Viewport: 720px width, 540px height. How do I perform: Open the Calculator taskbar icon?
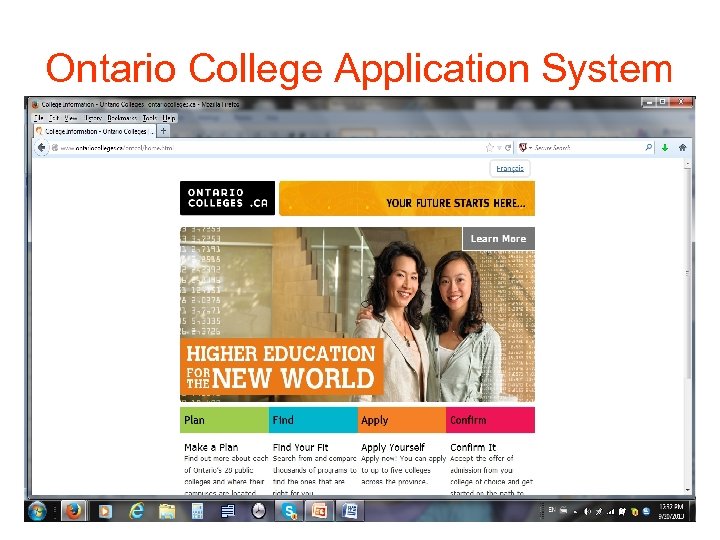(197, 511)
